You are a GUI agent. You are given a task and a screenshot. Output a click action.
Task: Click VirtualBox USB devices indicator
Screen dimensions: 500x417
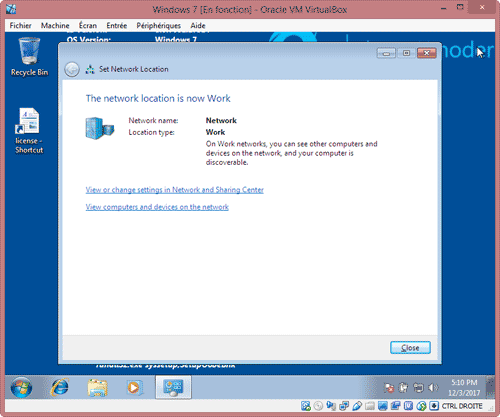(357, 406)
